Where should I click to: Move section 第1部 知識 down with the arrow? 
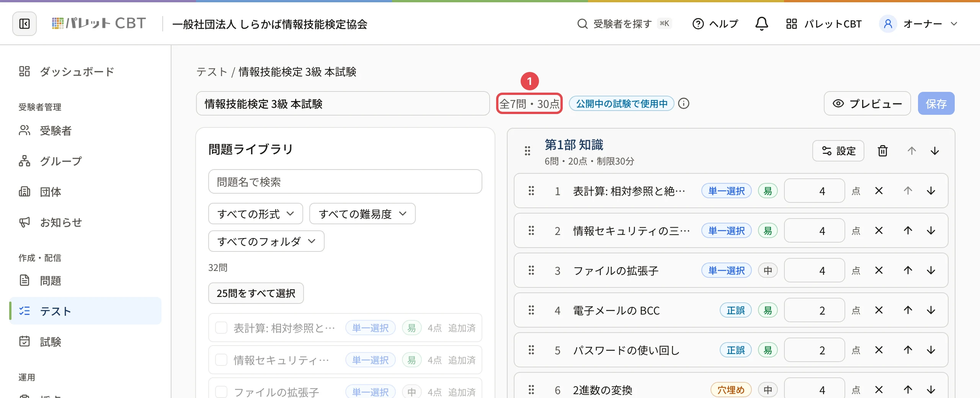935,151
